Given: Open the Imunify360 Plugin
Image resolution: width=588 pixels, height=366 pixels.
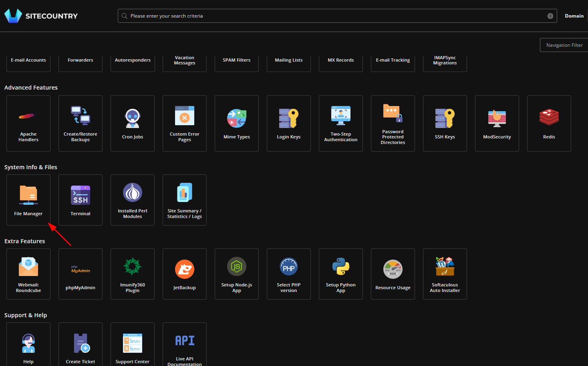Looking at the screenshot, I should [133, 274].
